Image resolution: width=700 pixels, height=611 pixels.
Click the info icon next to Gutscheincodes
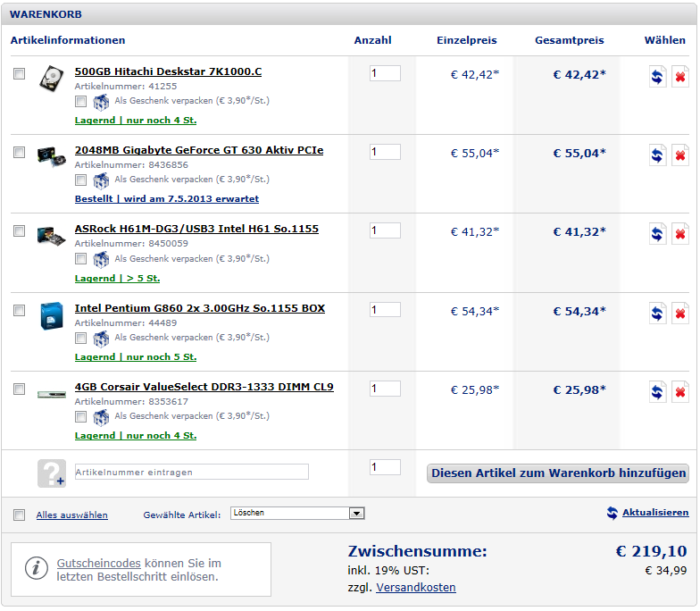point(36,568)
